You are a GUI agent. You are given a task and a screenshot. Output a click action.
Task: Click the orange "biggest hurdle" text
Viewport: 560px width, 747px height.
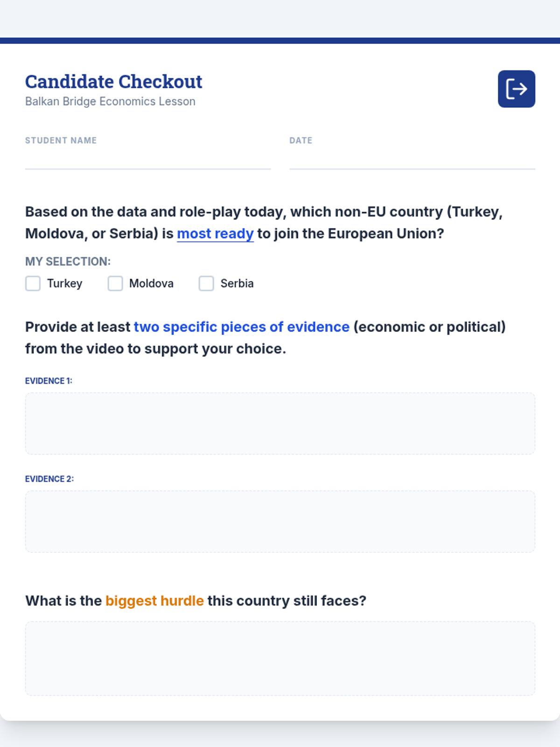tap(154, 600)
